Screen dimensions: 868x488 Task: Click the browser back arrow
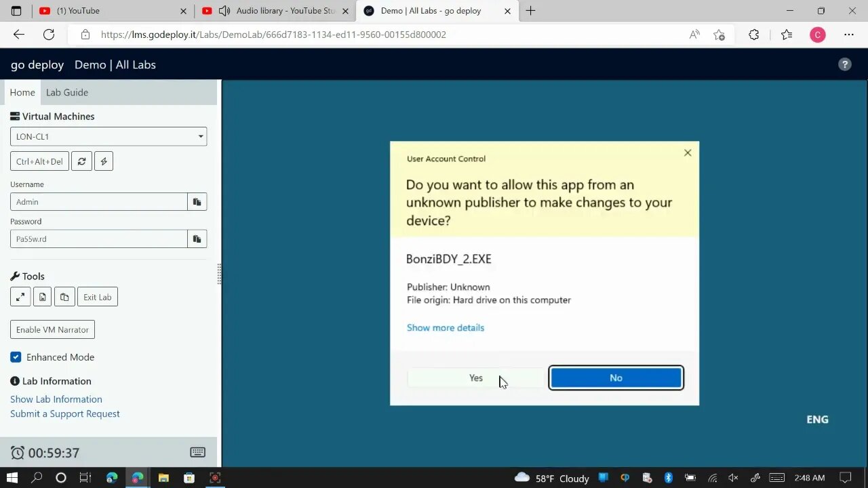coord(19,35)
